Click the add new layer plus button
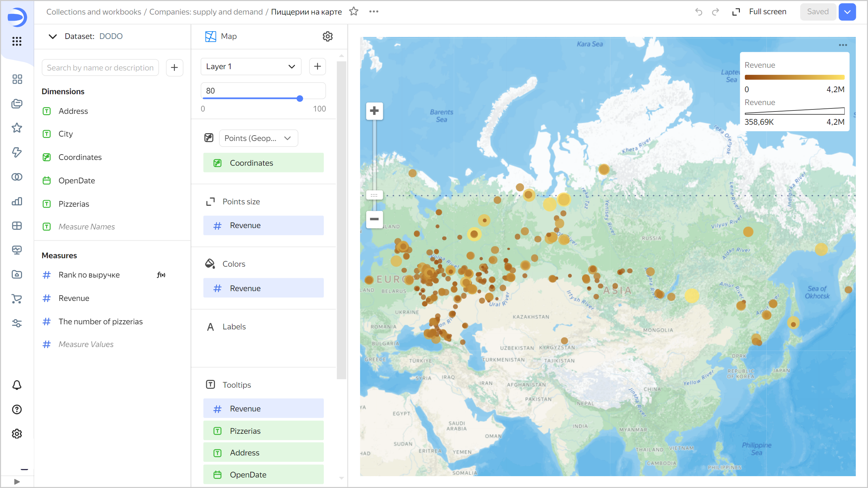The width and height of the screenshot is (868, 488). (x=317, y=66)
